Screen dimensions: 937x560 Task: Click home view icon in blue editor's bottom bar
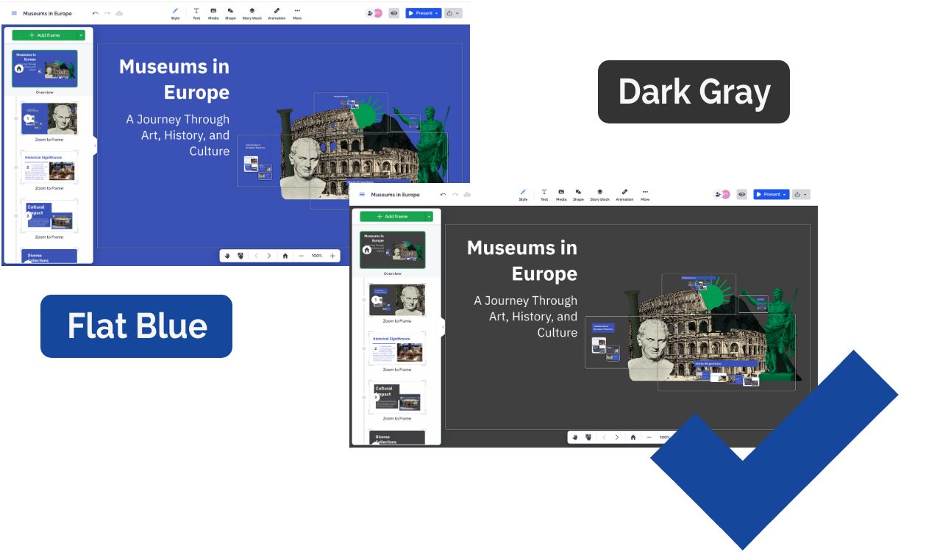(285, 256)
